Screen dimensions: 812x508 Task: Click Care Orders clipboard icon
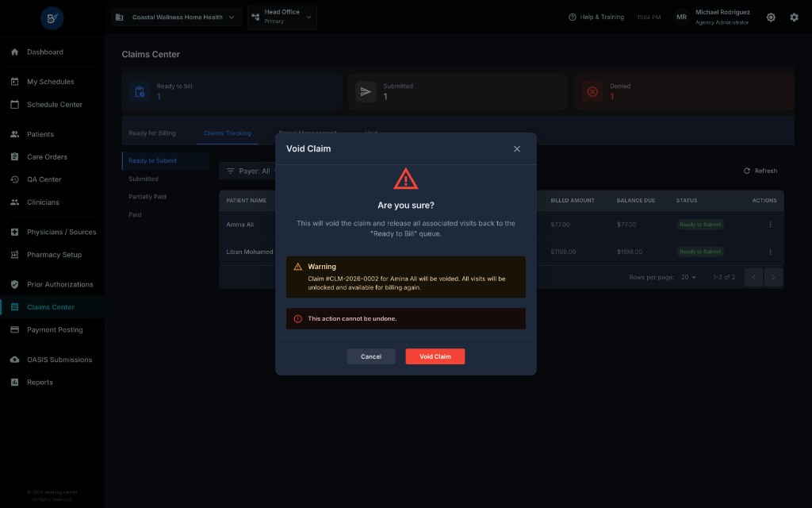[x=14, y=156]
